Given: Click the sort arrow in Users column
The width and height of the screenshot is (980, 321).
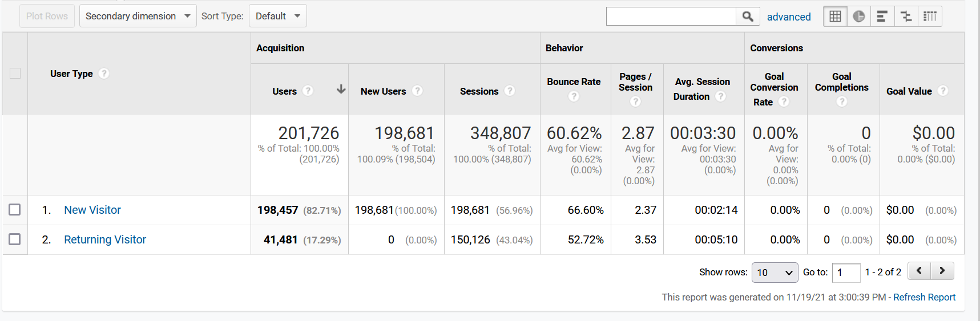Looking at the screenshot, I should click(341, 90).
